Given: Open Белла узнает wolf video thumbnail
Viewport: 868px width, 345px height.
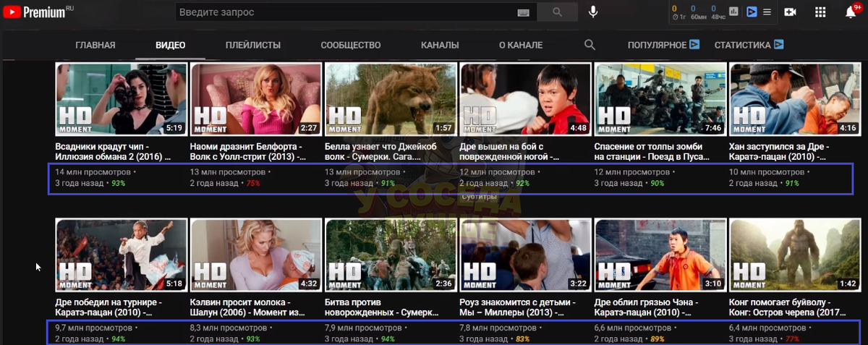Looking at the screenshot, I should (x=391, y=99).
